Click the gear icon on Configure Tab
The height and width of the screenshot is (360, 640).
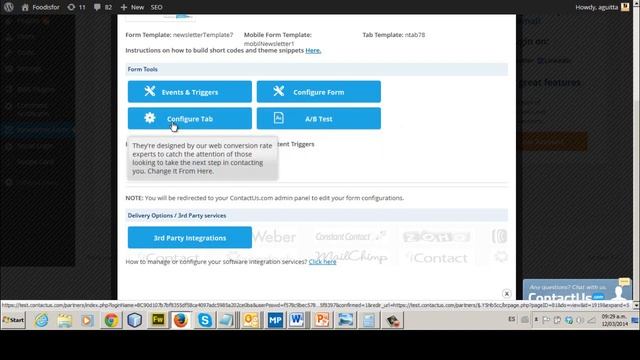pos(150,118)
